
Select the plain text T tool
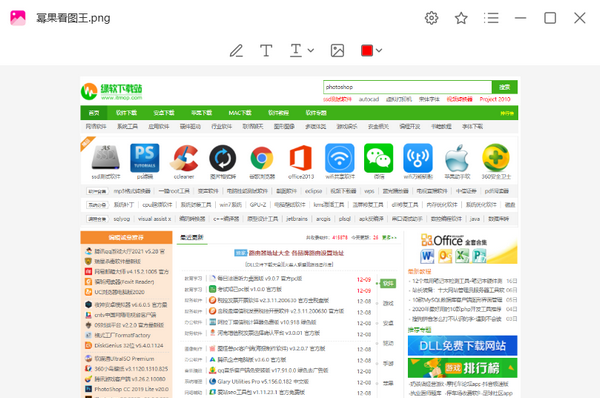tap(266, 51)
